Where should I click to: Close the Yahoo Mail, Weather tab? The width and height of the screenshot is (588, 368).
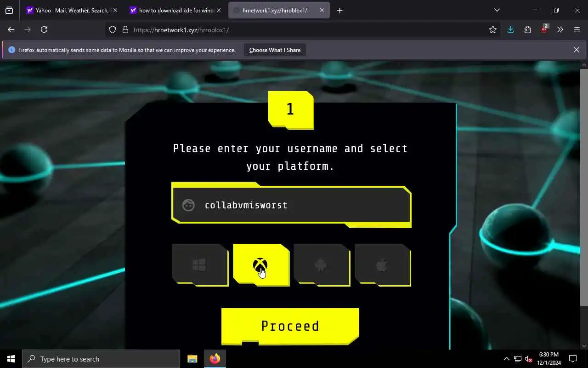pyautogui.click(x=115, y=10)
